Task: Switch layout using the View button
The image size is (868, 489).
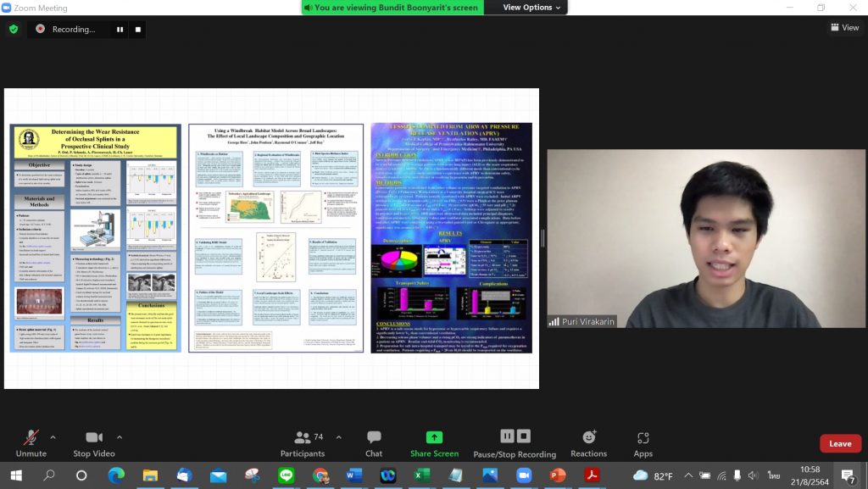Action: click(844, 28)
